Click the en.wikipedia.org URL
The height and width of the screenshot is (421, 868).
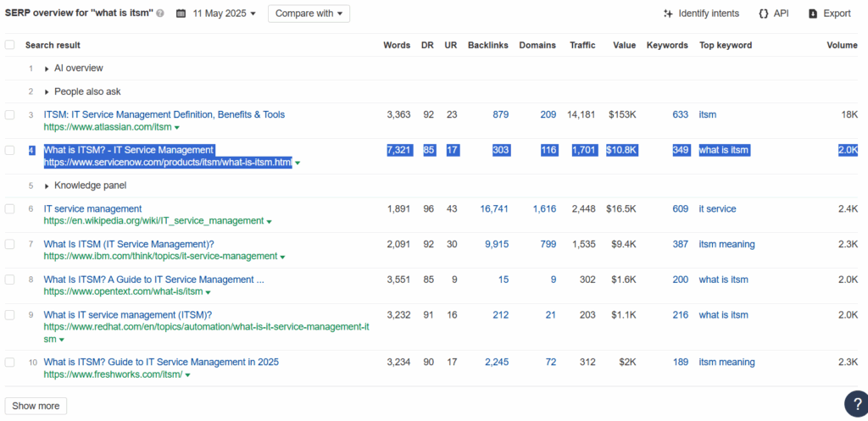pos(154,221)
